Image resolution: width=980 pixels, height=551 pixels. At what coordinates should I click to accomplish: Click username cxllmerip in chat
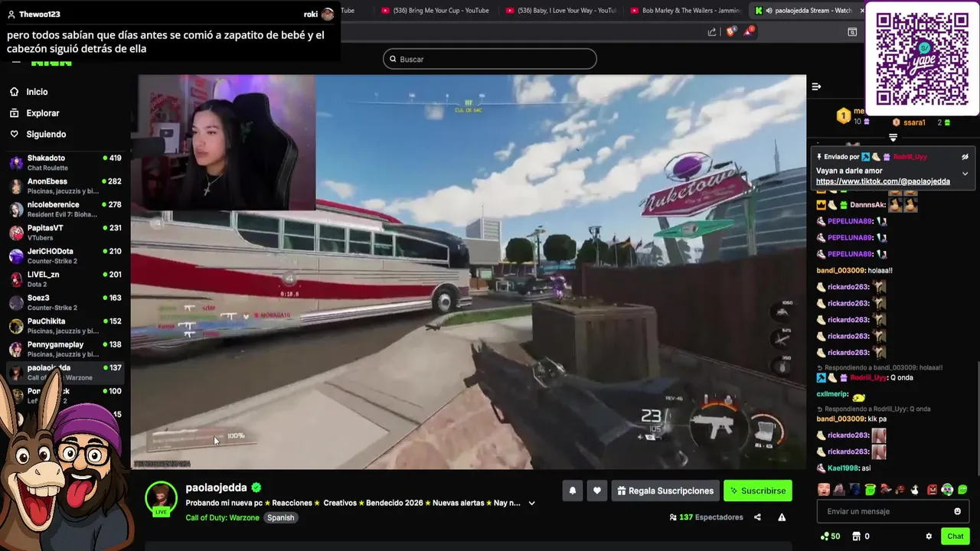tap(832, 394)
